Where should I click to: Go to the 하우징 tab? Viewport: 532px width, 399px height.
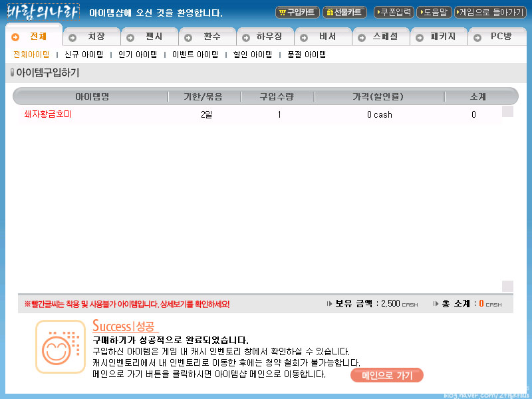(x=265, y=37)
